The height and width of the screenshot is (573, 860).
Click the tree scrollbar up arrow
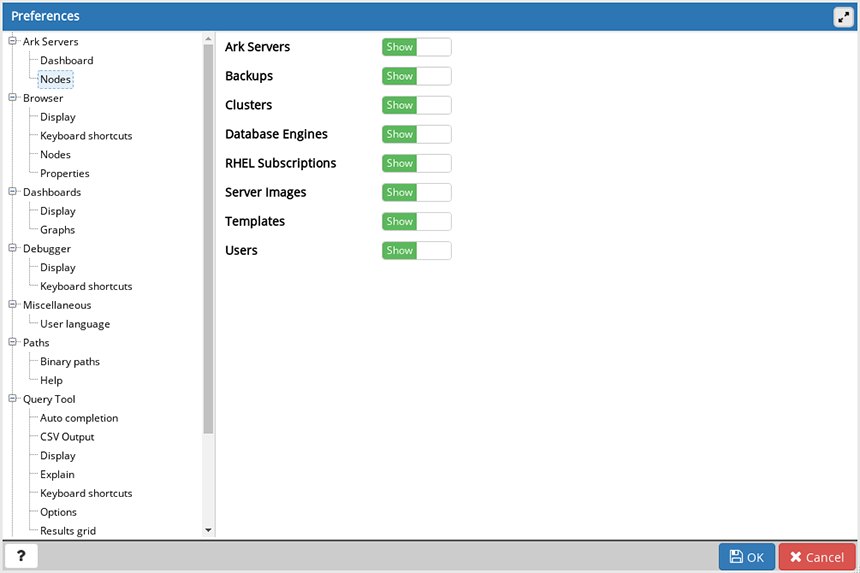pos(208,39)
